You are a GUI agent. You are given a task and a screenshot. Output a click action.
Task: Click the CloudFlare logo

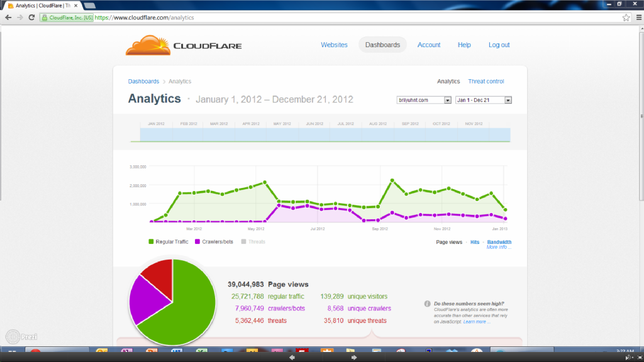[184, 45]
